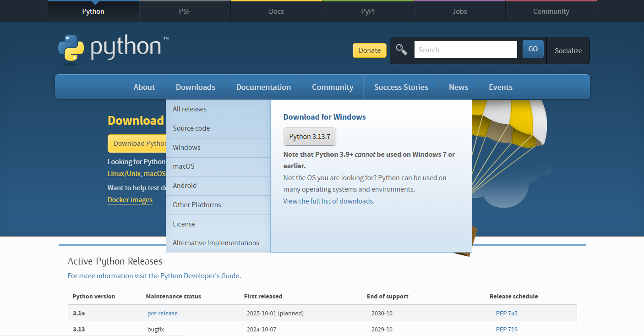This screenshot has height=336, width=644.
Task: Select License in Downloads submenu
Action: point(218,224)
